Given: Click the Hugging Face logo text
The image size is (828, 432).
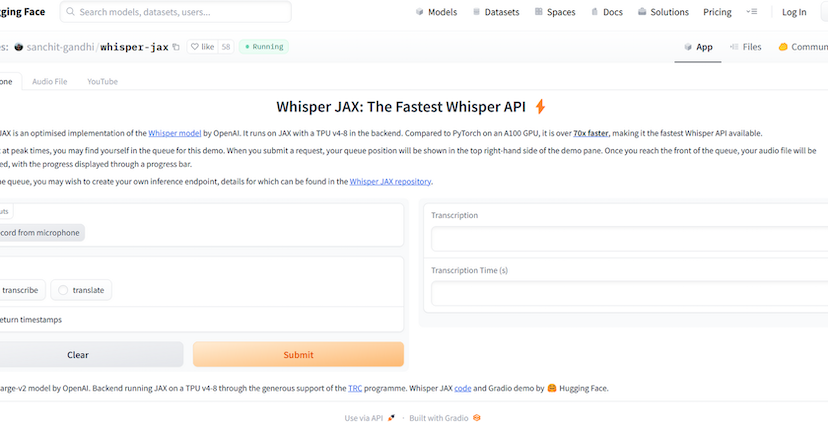Looking at the screenshot, I should 23,12.
